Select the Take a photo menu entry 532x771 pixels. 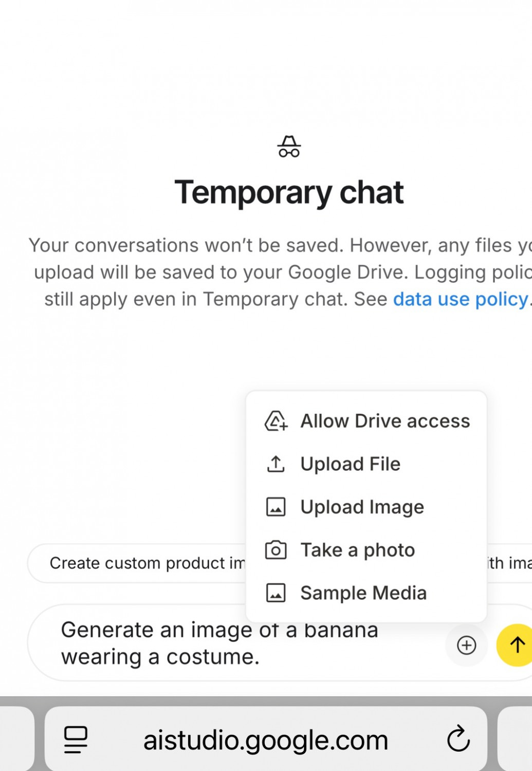pos(357,550)
